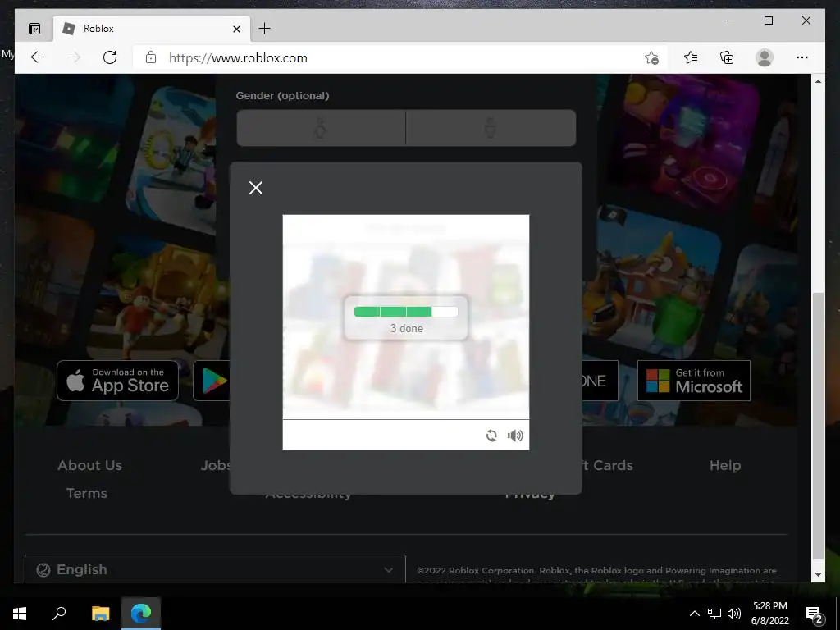Close the Roblox tab
This screenshot has width=840, height=630.
(236, 29)
